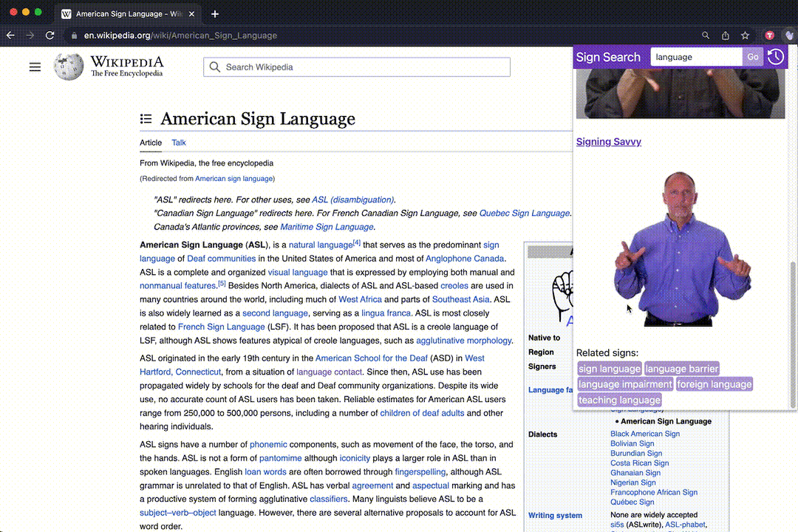Click the Search Wikipedia field
Viewport: 798px width, 532px height.
point(357,67)
